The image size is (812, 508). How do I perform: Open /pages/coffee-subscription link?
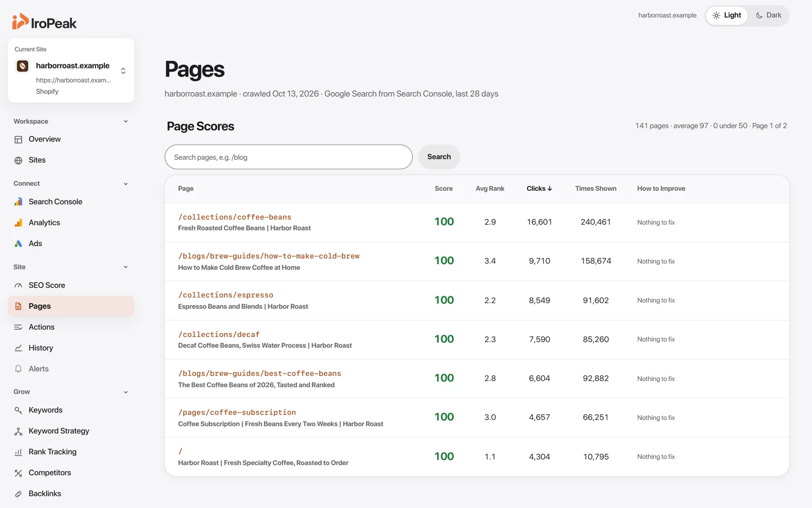click(237, 413)
